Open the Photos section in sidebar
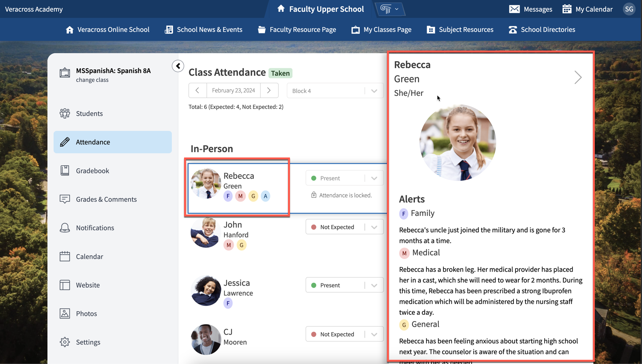This screenshot has width=642, height=364. click(x=86, y=313)
